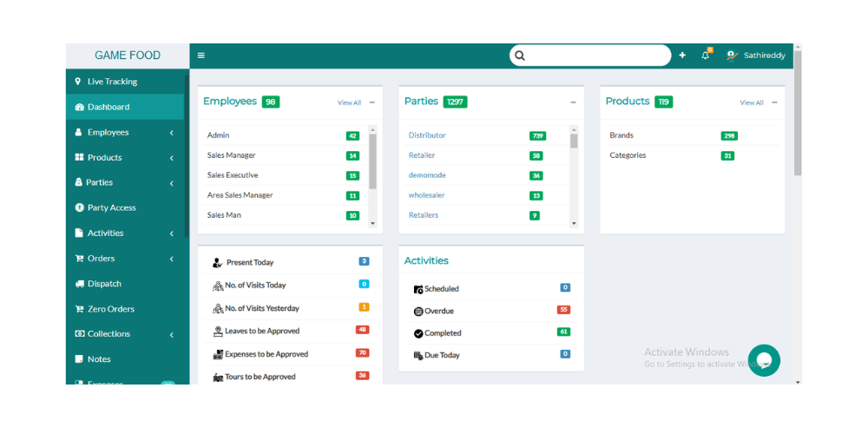Image resolution: width=868 pixels, height=434 pixels.
Task: Click the Sathireddy profile avatar
Action: 733,56
